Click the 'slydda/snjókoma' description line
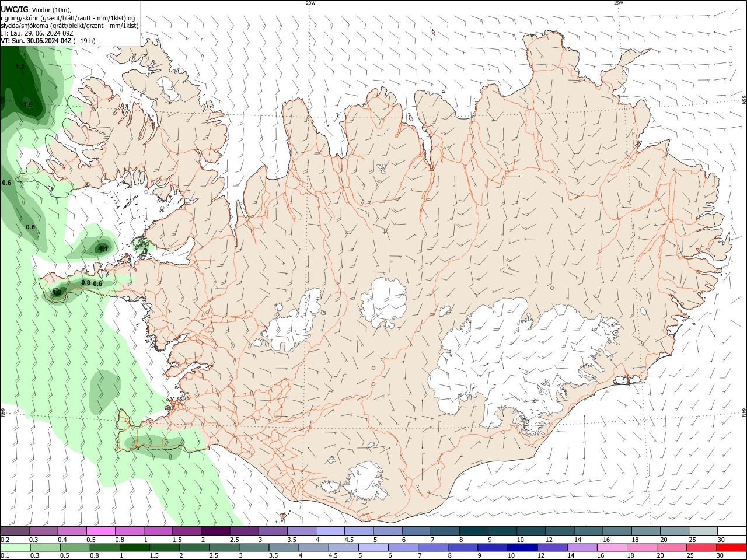The width and height of the screenshot is (747, 560). point(69,26)
